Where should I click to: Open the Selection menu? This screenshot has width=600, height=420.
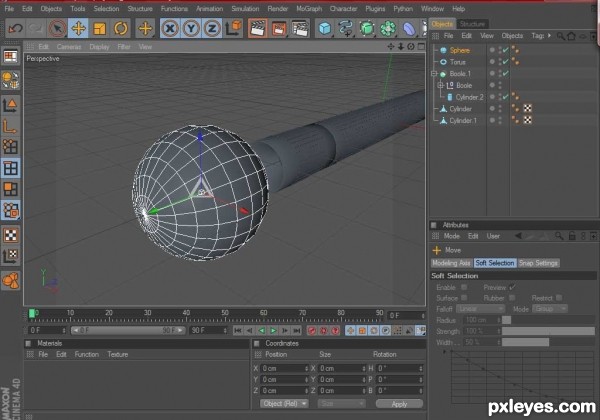106,8
